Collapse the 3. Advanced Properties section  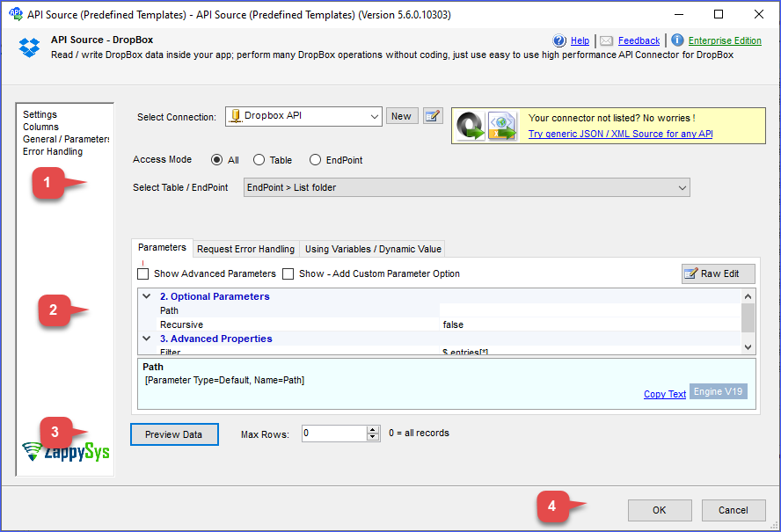click(x=146, y=339)
